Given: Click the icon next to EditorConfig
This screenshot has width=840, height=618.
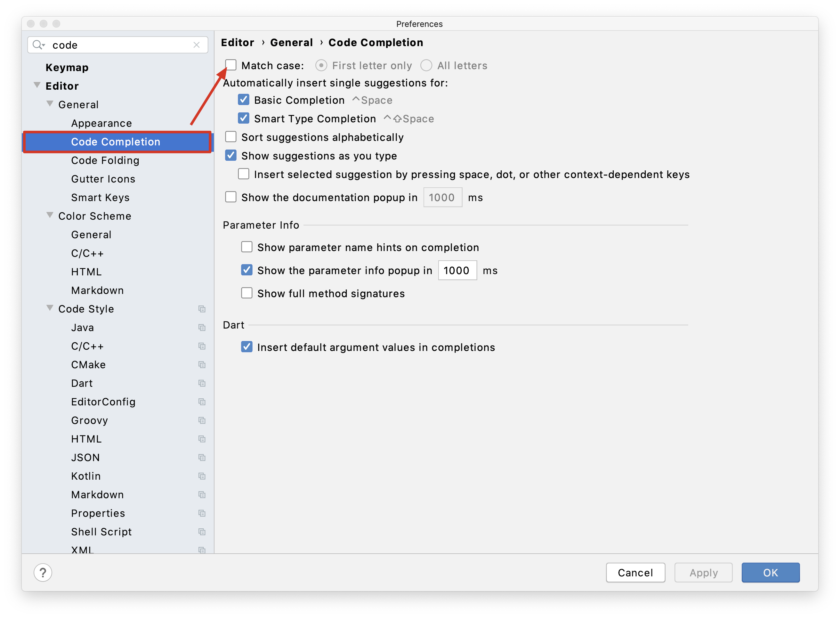Looking at the screenshot, I should click(x=202, y=402).
